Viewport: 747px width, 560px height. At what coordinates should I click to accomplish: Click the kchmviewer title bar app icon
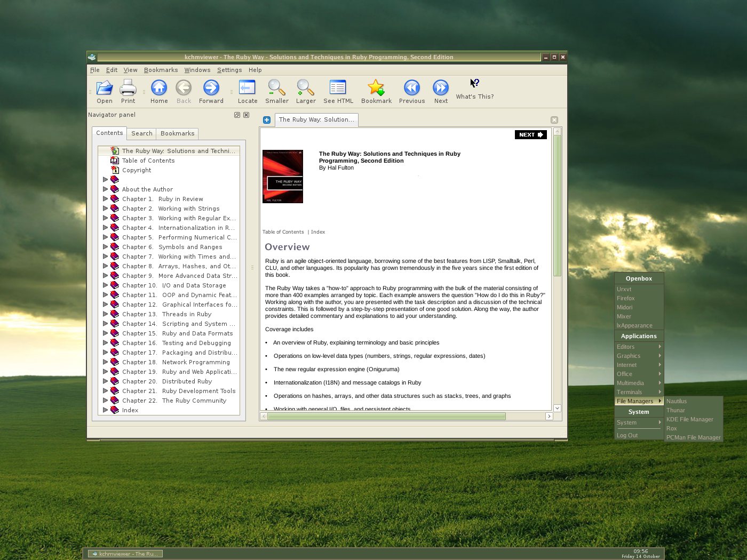click(92, 57)
